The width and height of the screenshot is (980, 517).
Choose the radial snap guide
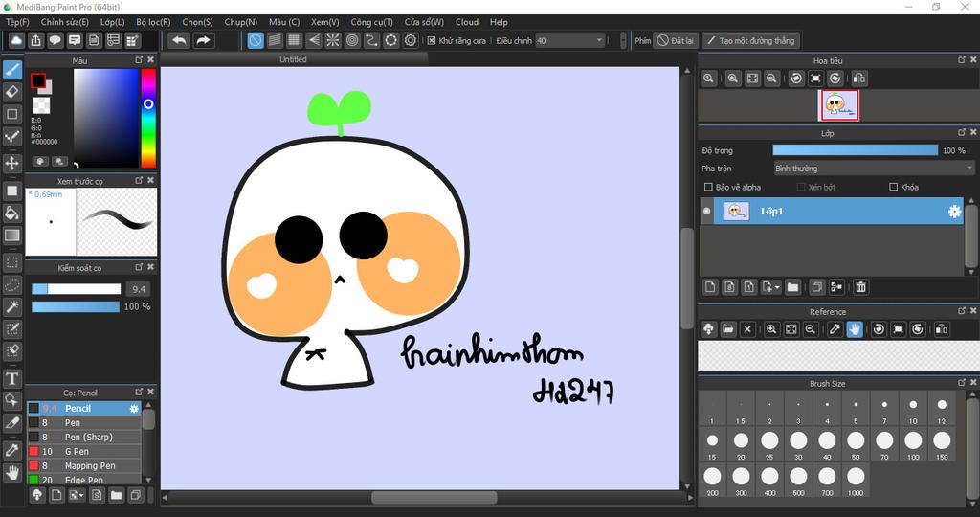pos(333,40)
